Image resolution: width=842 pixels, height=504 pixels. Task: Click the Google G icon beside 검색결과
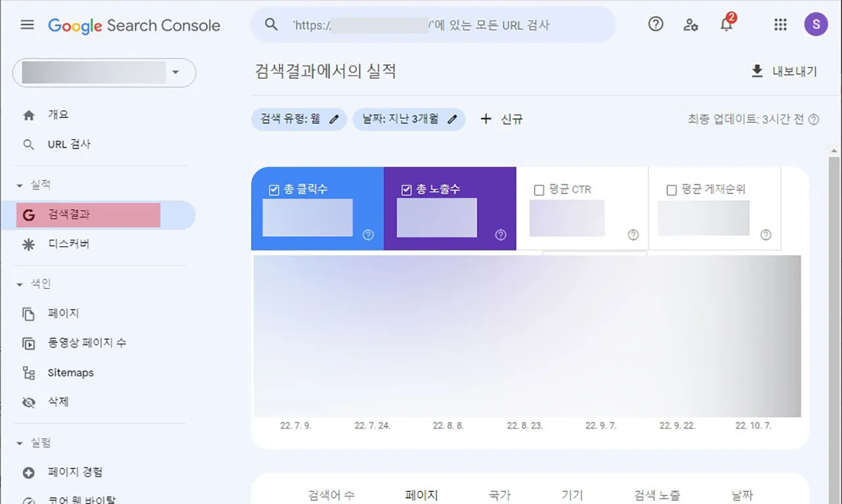(28, 215)
